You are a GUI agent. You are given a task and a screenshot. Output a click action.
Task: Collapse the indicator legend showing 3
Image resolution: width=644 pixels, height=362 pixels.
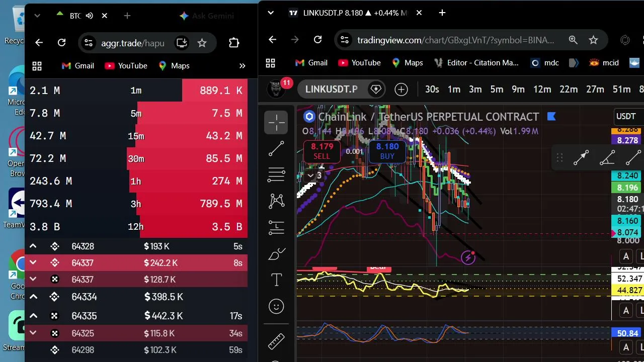315,175
